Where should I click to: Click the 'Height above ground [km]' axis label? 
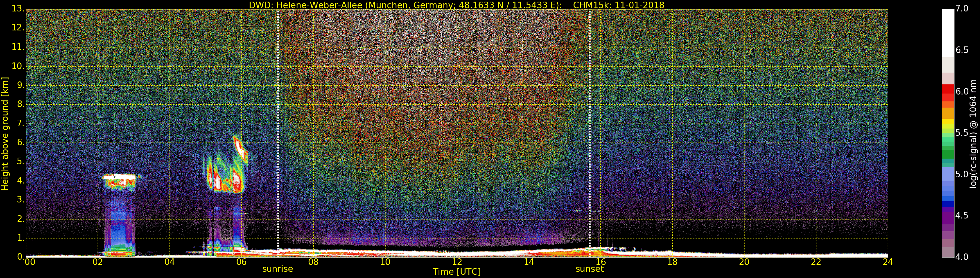point(5,133)
